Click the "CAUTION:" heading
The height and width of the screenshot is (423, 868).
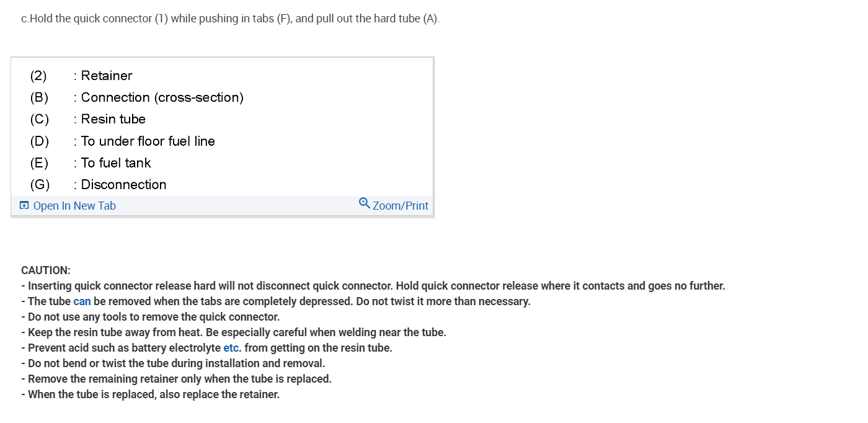pos(46,270)
